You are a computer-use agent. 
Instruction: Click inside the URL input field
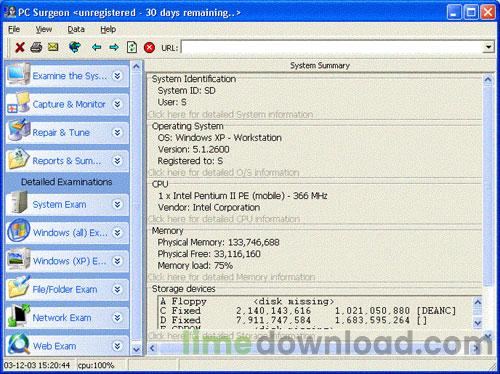332,47
